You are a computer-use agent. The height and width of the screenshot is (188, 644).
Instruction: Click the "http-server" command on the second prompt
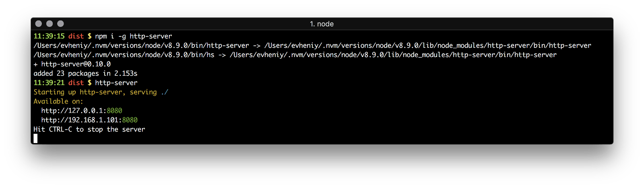[x=116, y=83]
